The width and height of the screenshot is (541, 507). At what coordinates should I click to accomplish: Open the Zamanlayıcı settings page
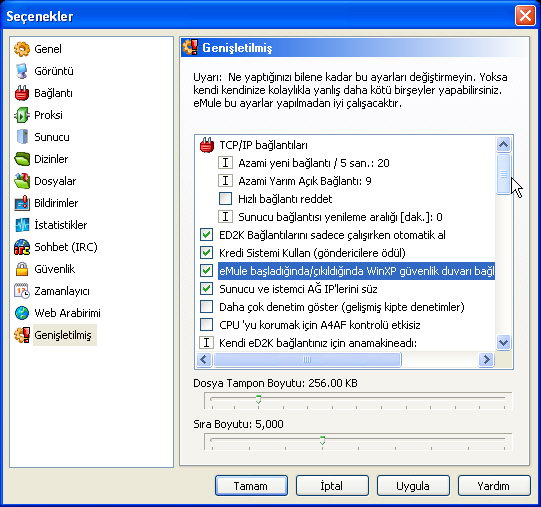point(62,291)
